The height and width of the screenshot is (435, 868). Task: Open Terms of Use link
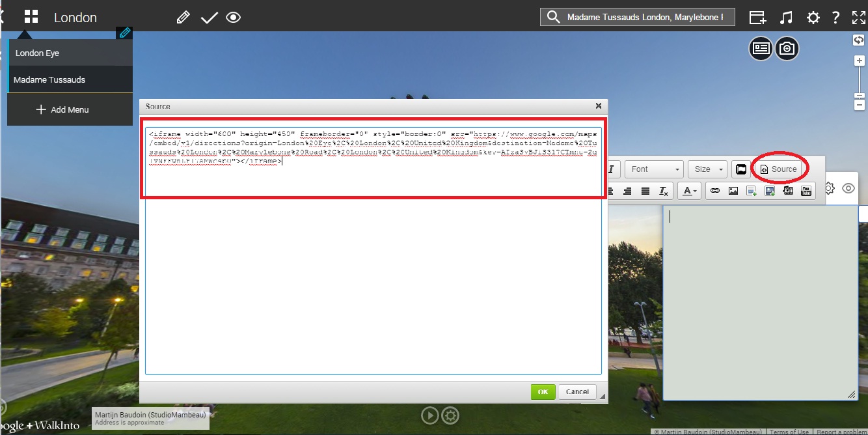coord(789,432)
